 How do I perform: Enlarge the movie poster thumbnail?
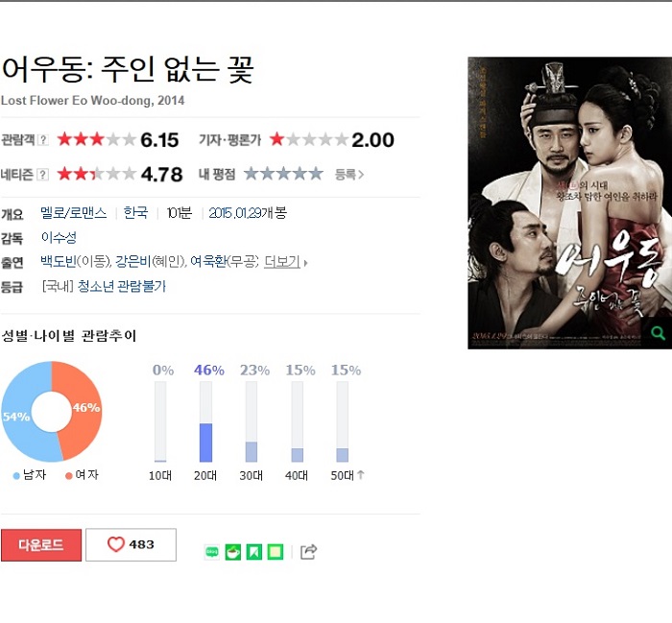tap(569, 204)
